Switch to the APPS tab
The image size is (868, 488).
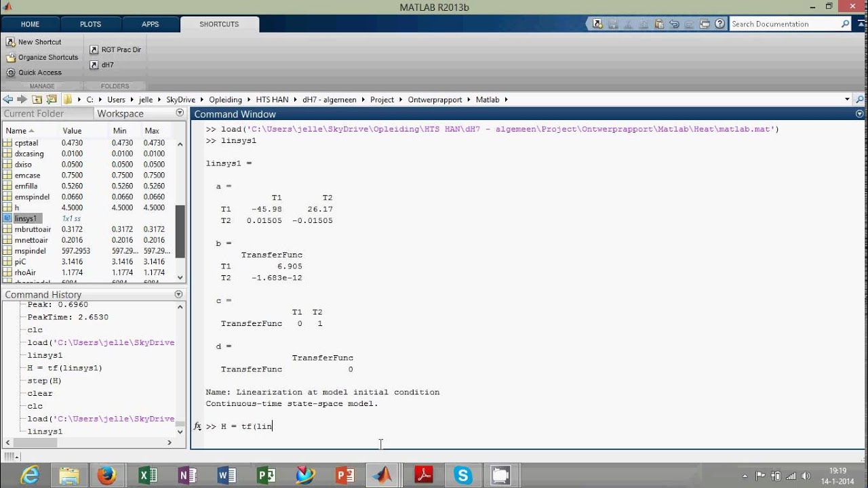coord(150,24)
